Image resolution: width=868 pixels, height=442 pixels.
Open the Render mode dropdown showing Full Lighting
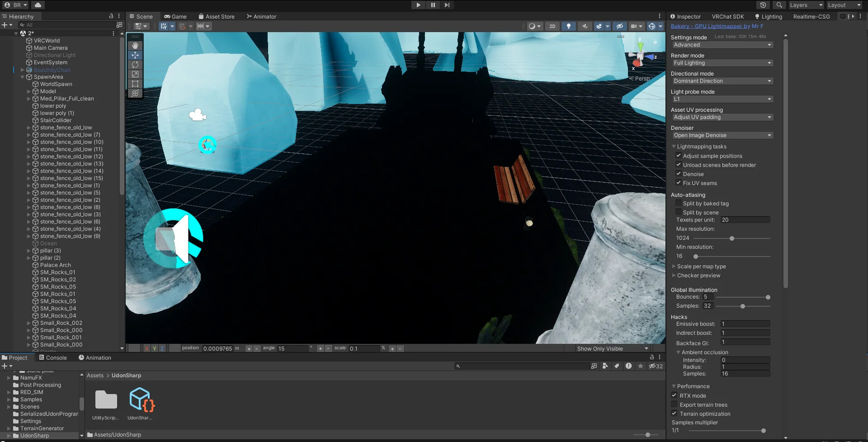[722, 63]
